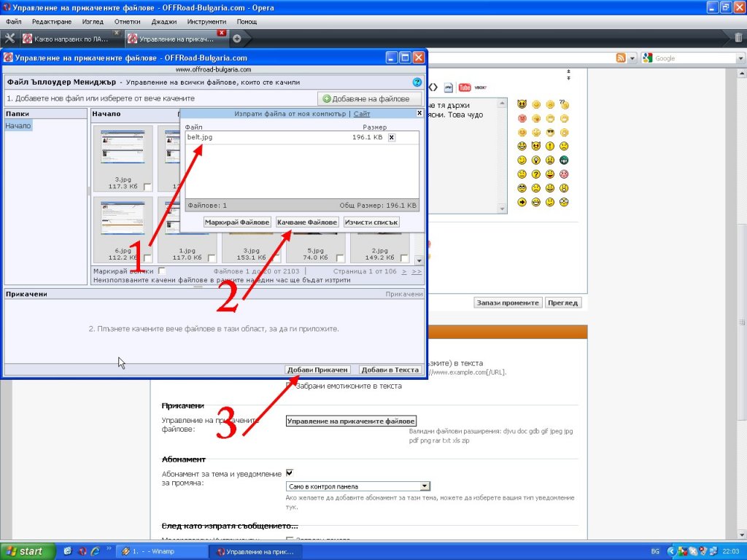Image resolution: width=747 pixels, height=560 pixels.
Task: Tick the 'Маркирай всички' checkbox
Action: [161, 271]
